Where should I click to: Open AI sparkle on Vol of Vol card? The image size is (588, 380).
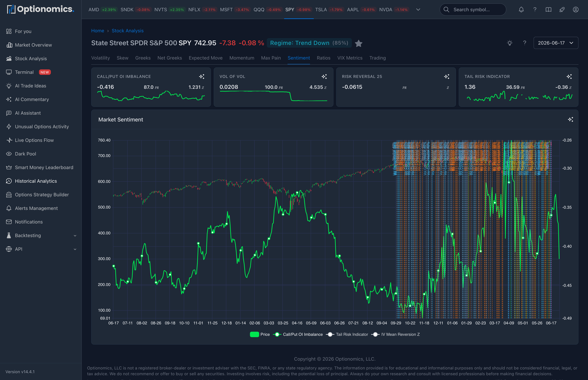(x=324, y=77)
